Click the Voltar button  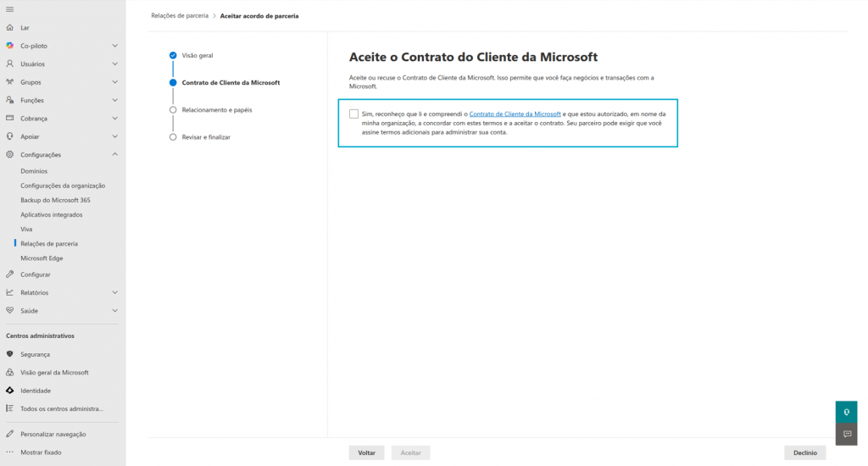[x=366, y=452]
